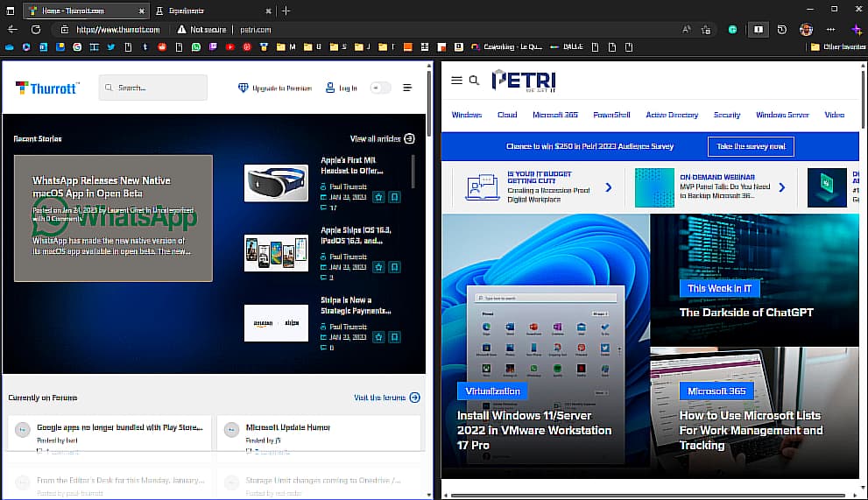This screenshot has height=500, width=868.
Task: Bookmark the Stripe payments article
Action: pyautogui.click(x=395, y=336)
